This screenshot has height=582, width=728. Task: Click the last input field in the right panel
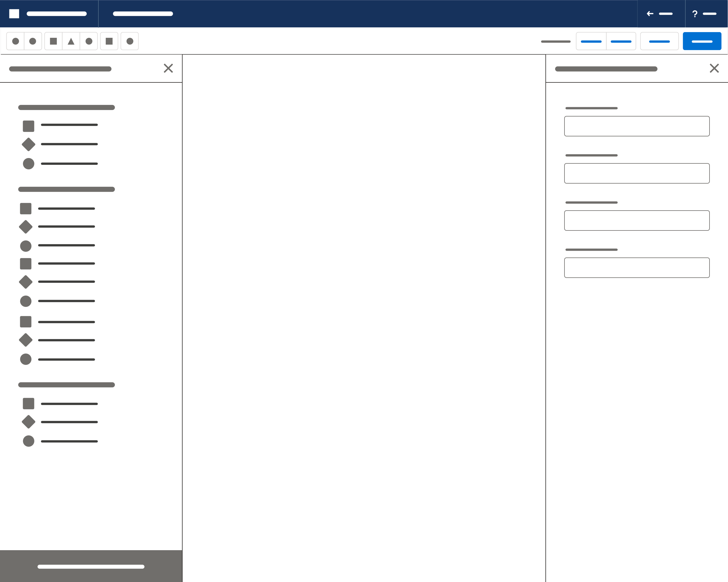point(637,268)
